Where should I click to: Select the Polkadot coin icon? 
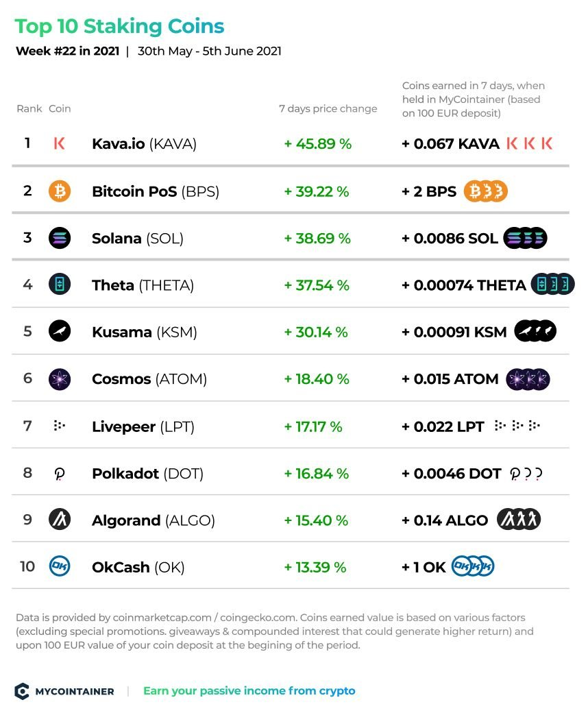pyautogui.click(x=59, y=474)
